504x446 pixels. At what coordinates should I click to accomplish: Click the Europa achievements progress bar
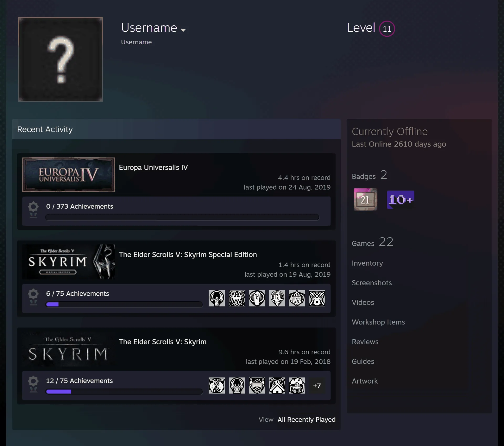coord(182,217)
